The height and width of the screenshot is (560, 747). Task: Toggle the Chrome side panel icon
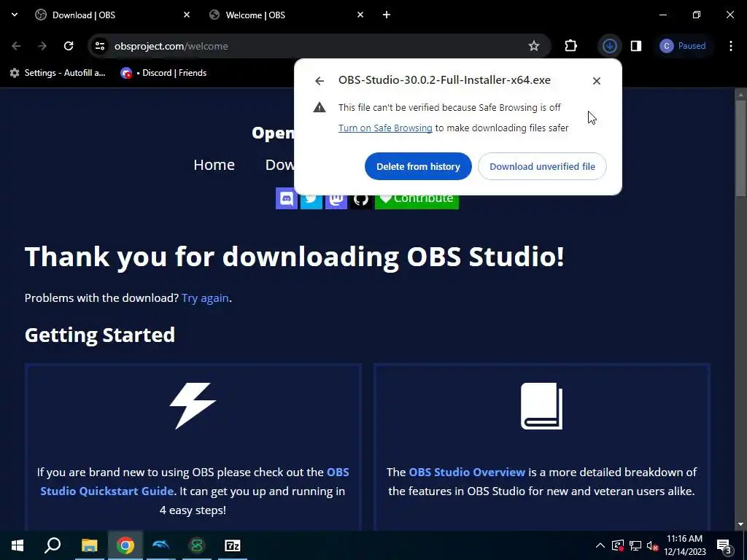coord(636,46)
